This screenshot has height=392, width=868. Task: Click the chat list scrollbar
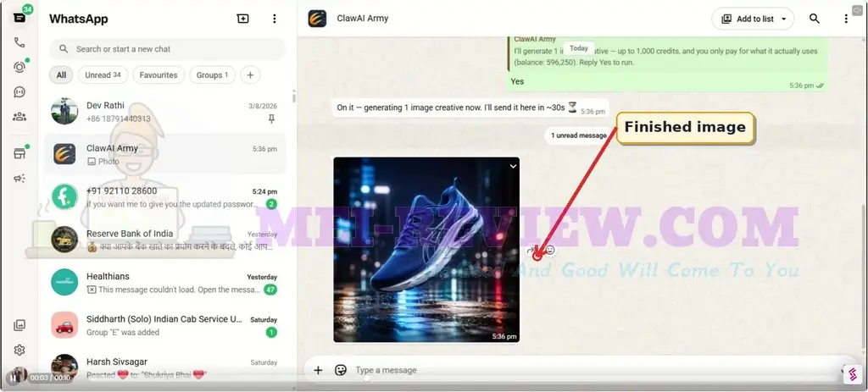[x=294, y=97]
